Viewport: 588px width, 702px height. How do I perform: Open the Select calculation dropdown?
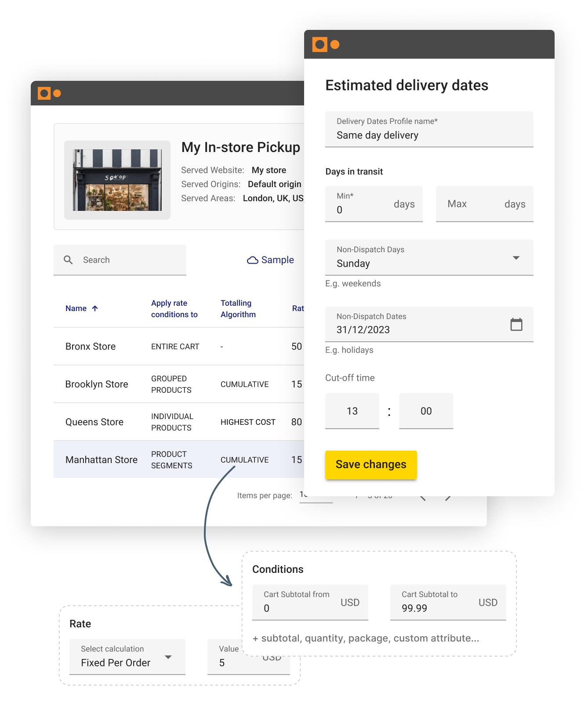coord(169,658)
